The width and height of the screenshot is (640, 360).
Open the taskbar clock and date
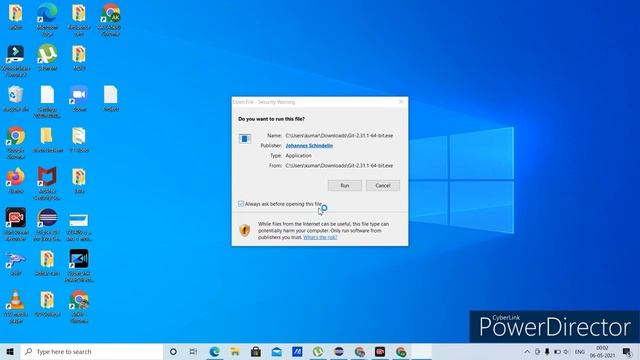tap(602, 351)
